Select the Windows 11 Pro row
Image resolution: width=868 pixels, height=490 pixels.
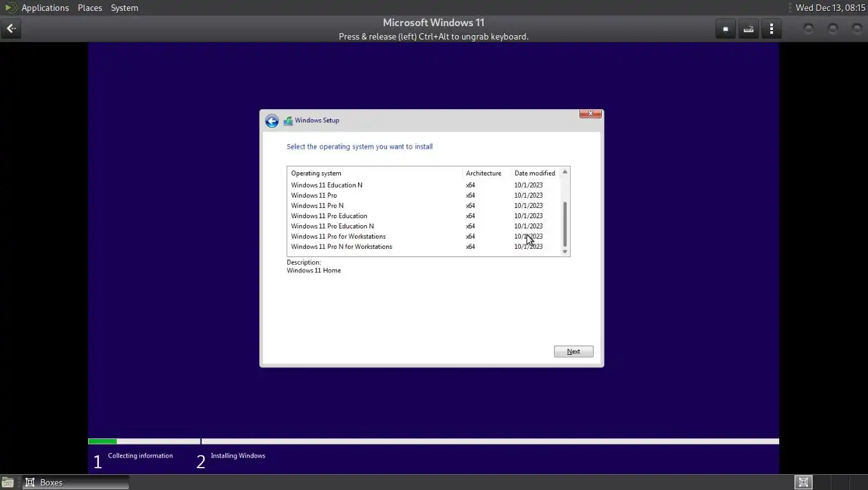[x=424, y=195]
